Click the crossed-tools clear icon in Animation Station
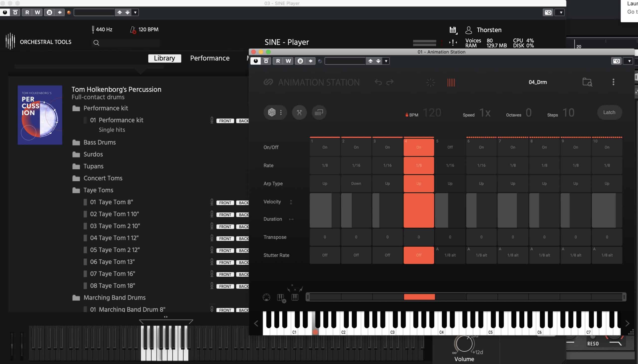 point(299,113)
